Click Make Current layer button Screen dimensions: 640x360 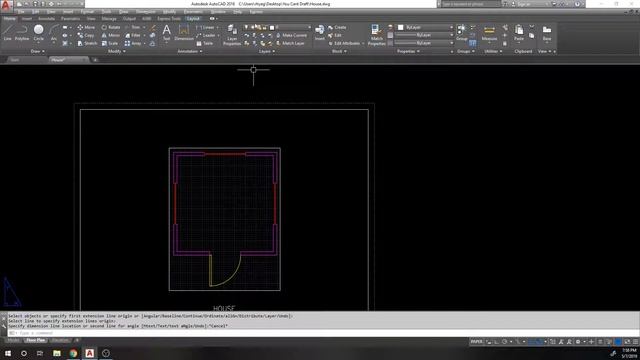click(291, 36)
